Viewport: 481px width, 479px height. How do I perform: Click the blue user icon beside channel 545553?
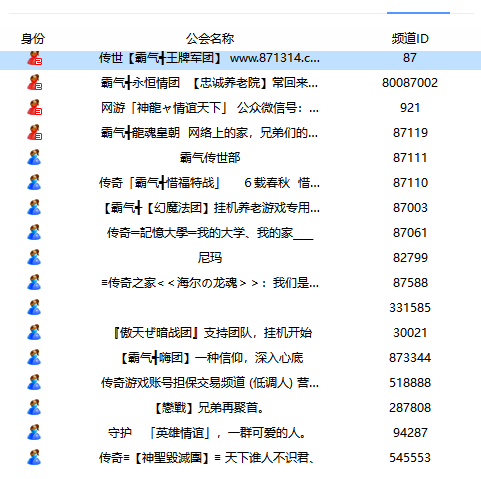tap(34, 458)
